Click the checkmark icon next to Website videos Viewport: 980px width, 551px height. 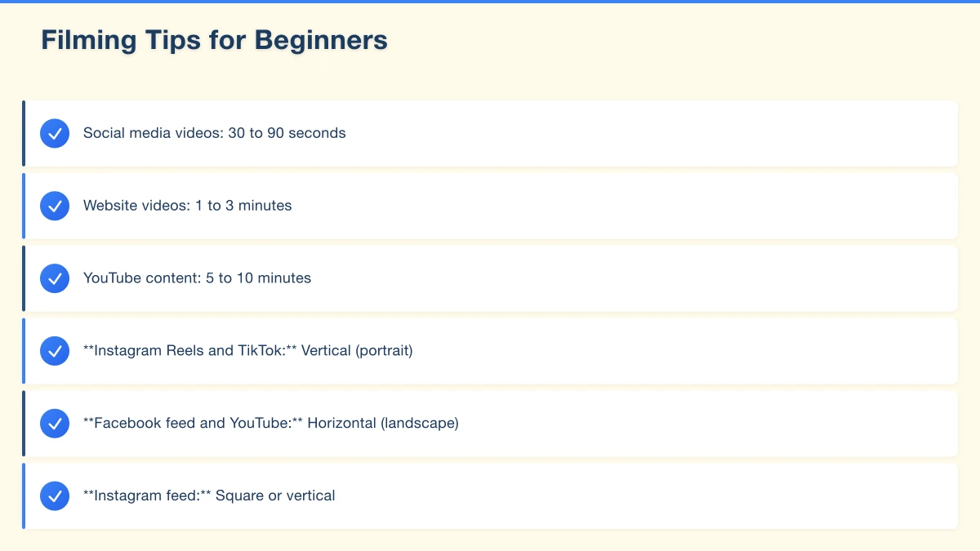(55, 206)
